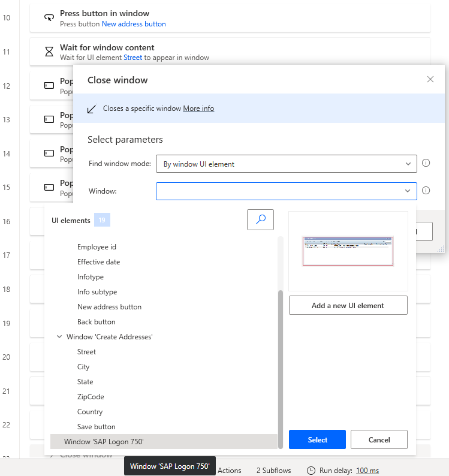Click the populate text field icon on step 15
The image size is (449, 476).
pyautogui.click(x=49, y=187)
